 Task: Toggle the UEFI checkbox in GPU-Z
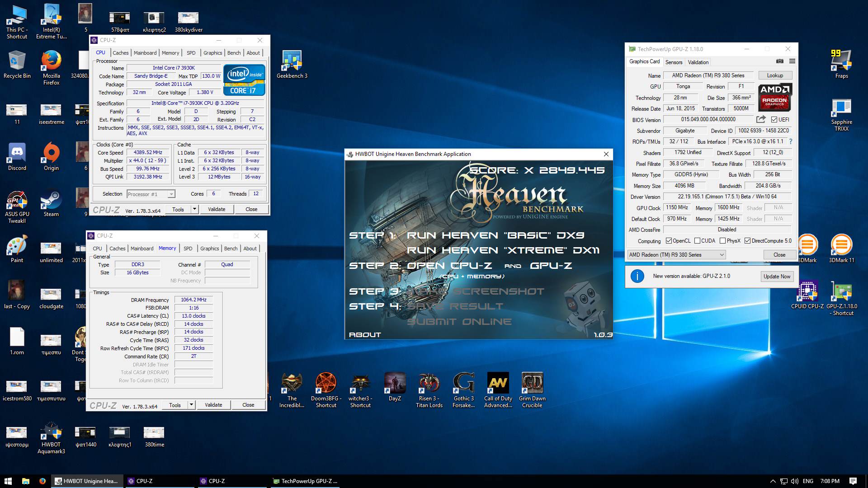[x=774, y=120]
